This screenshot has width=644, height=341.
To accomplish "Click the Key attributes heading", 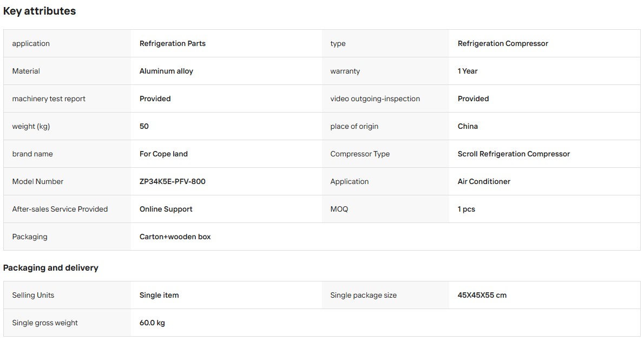I will click(x=40, y=11).
